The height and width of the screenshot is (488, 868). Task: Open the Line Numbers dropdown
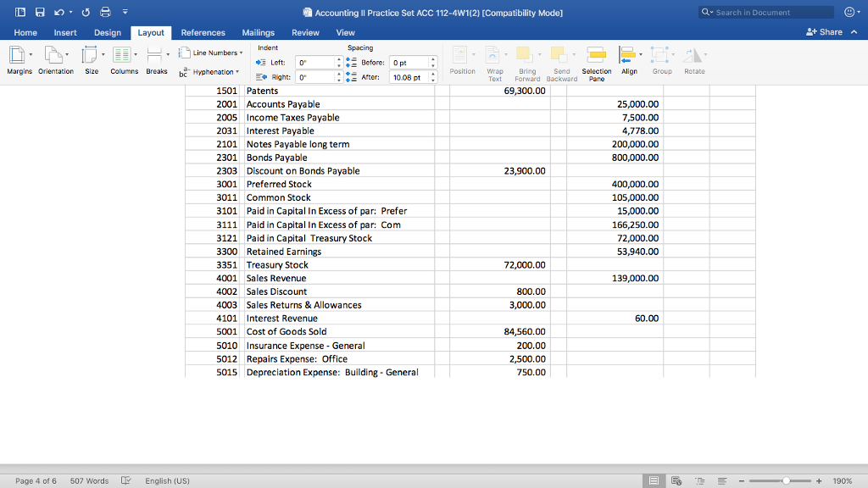(x=209, y=52)
